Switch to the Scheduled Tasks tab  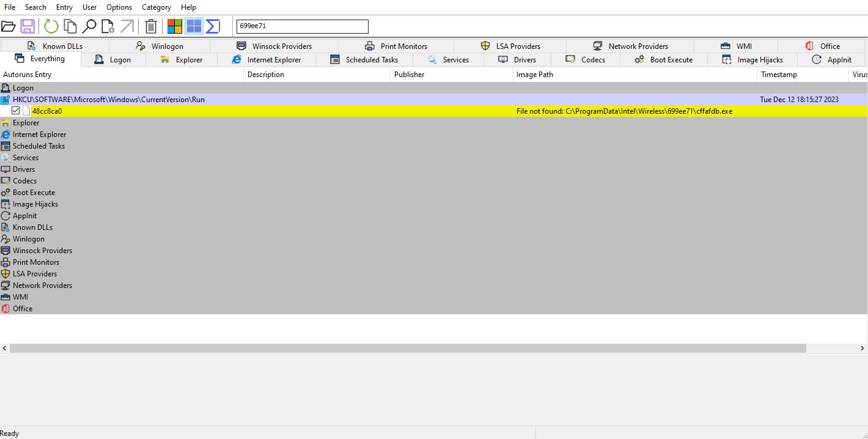coord(364,59)
